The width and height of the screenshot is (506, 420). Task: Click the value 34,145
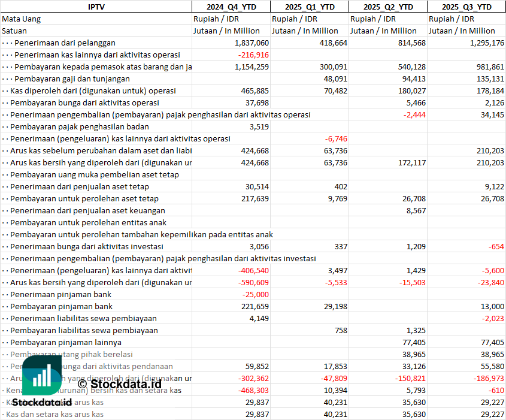pyautogui.click(x=492, y=114)
